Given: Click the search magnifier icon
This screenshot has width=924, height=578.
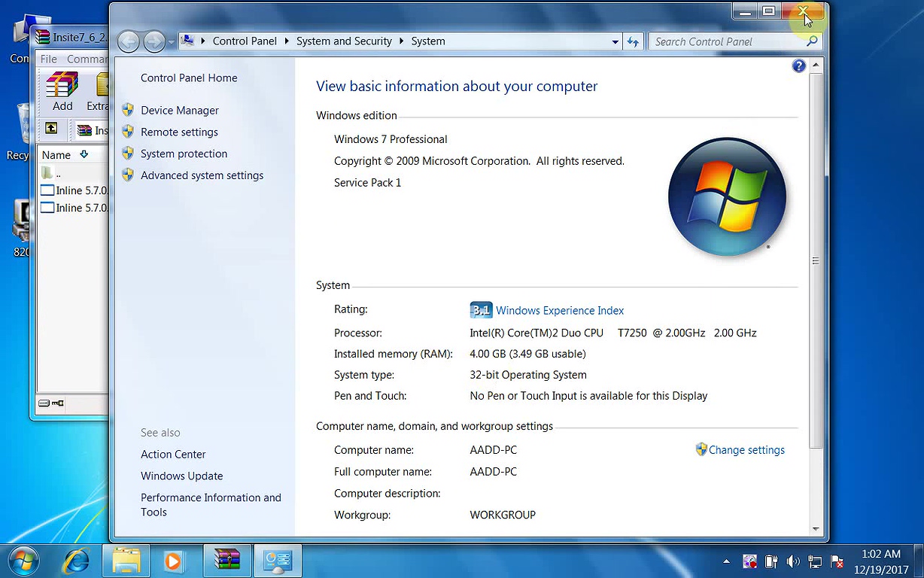Looking at the screenshot, I should 812,41.
